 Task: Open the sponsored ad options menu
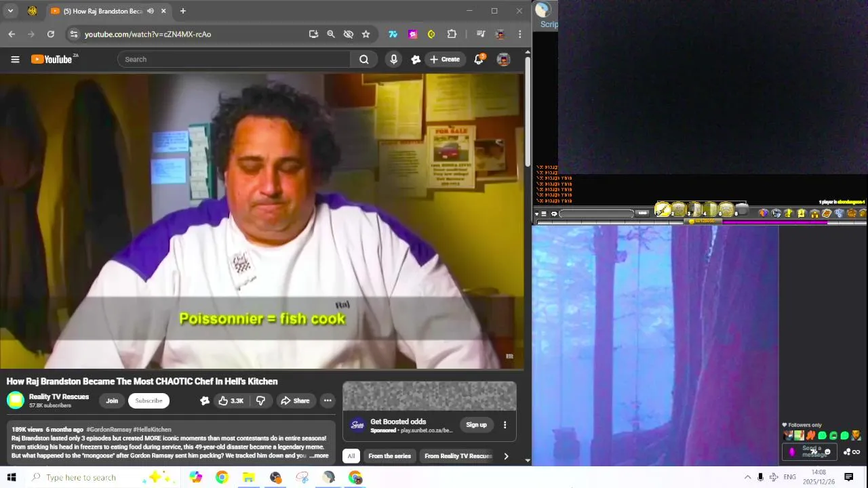[505, 425]
